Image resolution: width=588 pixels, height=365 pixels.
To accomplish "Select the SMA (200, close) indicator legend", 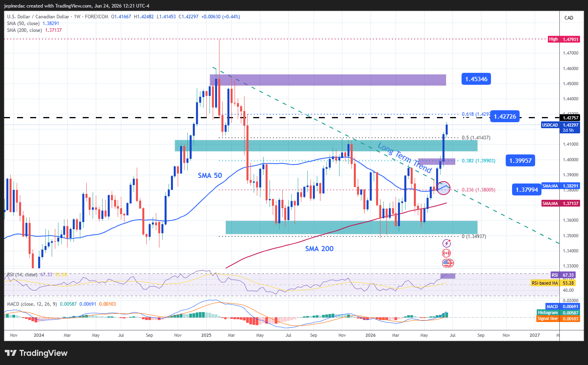I will 34,30.
